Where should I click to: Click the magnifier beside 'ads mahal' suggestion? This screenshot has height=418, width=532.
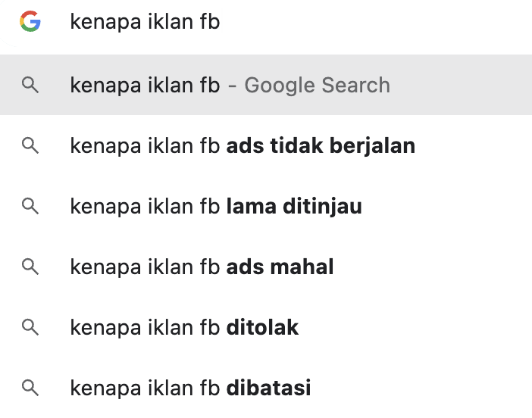pos(30,267)
